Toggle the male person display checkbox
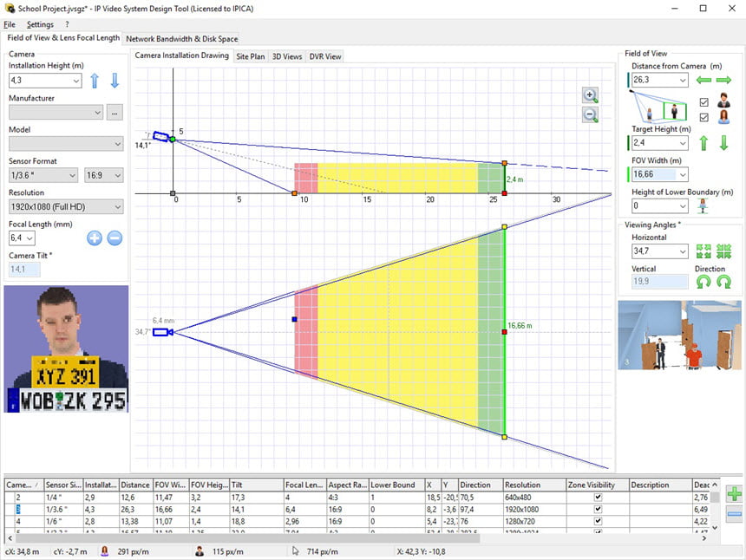This screenshot has height=560, width=746. 704,101
